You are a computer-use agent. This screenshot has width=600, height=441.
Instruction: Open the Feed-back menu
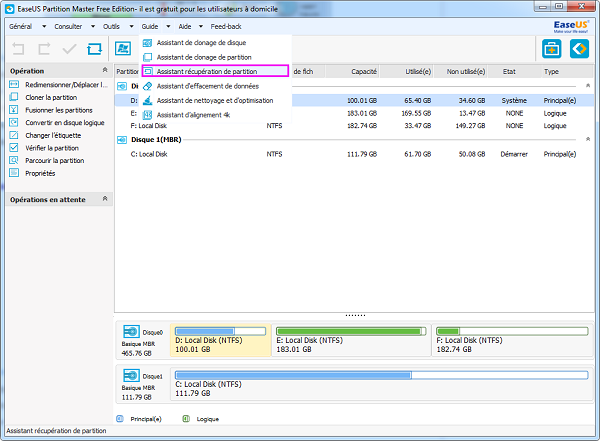[226, 26]
